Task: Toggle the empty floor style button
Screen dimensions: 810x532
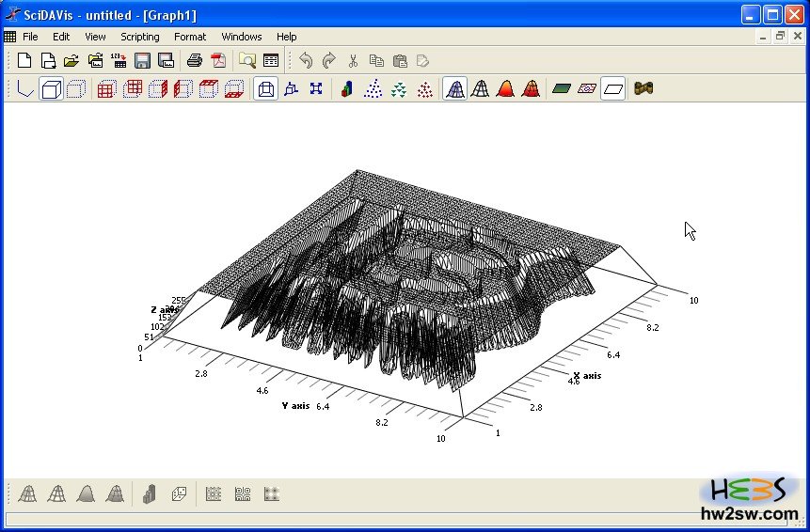Action: click(613, 89)
